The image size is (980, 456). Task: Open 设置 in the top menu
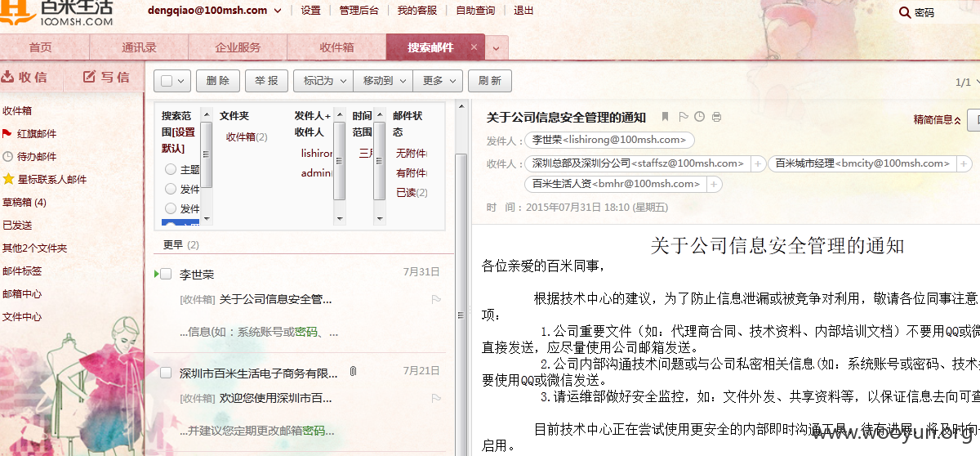pyautogui.click(x=310, y=11)
